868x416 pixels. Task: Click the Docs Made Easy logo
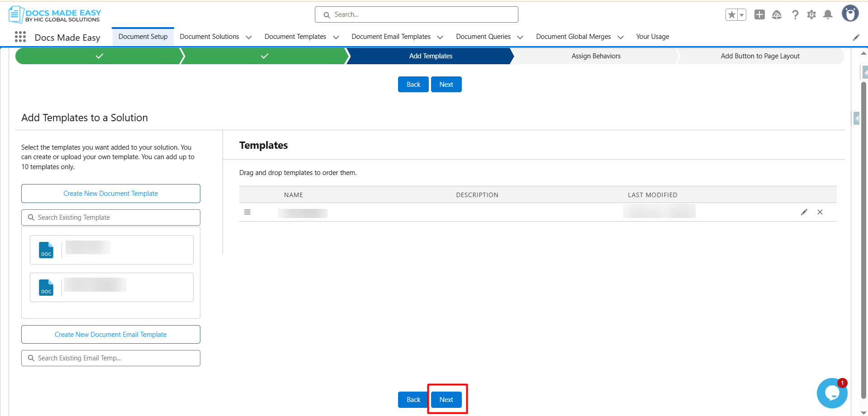(x=55, y=14)
